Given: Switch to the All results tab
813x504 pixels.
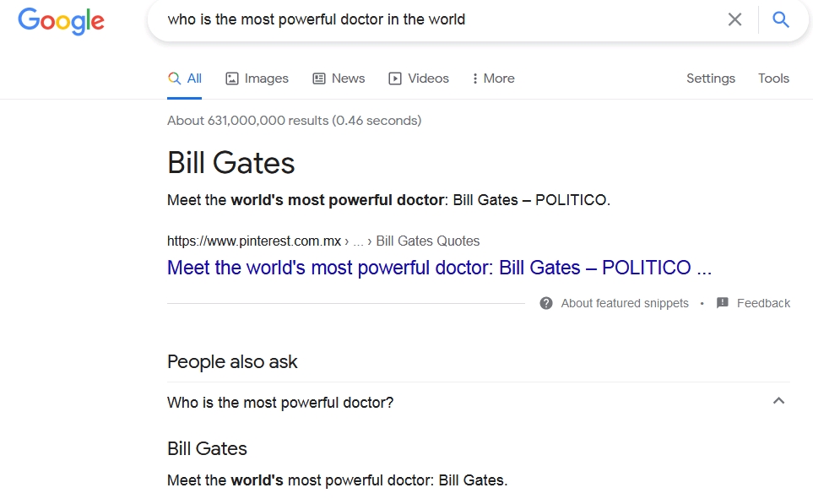Looking at the screenshot, I should (x=185, y=79).
